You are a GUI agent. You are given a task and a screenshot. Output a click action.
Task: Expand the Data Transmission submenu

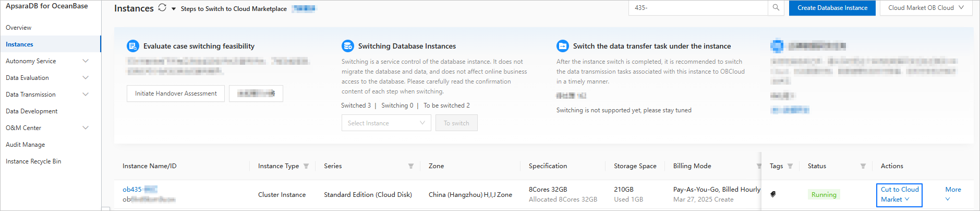pos(86,95)
